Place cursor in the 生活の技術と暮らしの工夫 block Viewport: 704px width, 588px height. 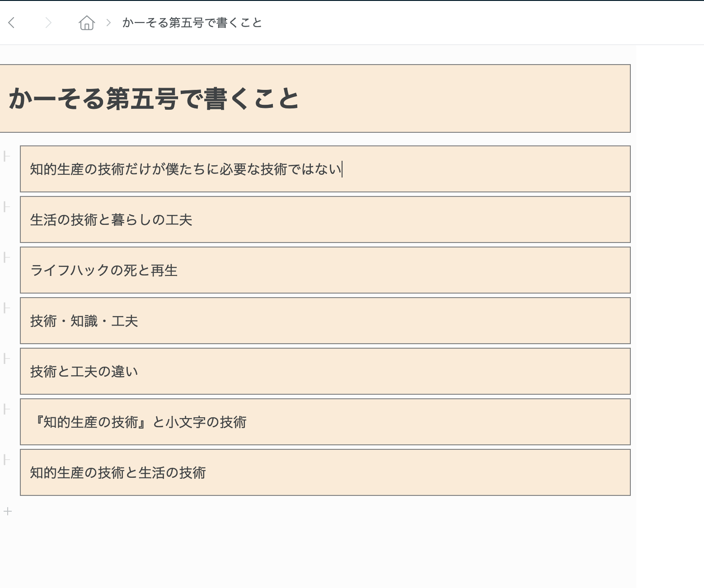(111, 220)
